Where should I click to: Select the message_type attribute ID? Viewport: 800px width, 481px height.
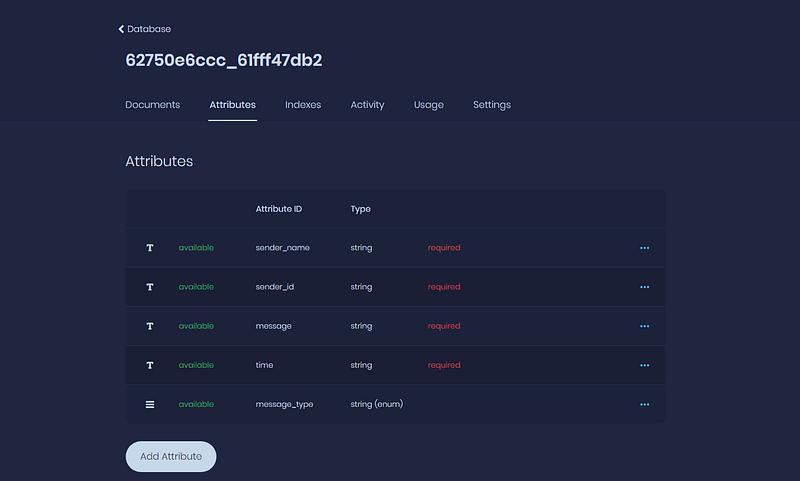(x=284, y=404)
